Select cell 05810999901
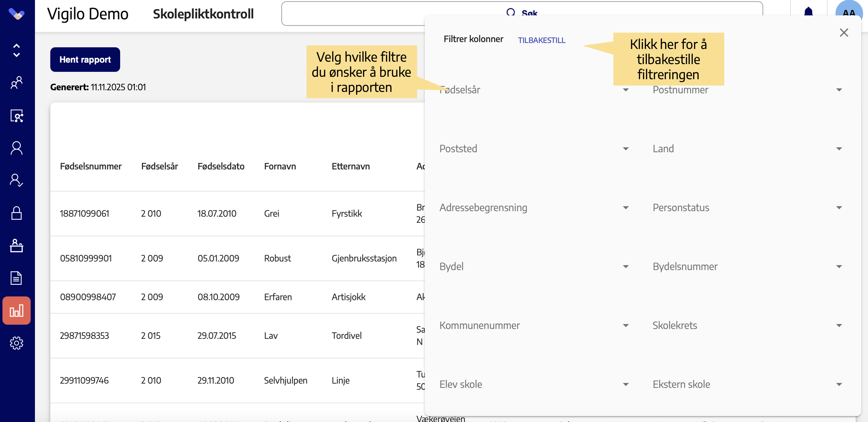The height and width of the screenshot is (422, 868). [85, 258]
